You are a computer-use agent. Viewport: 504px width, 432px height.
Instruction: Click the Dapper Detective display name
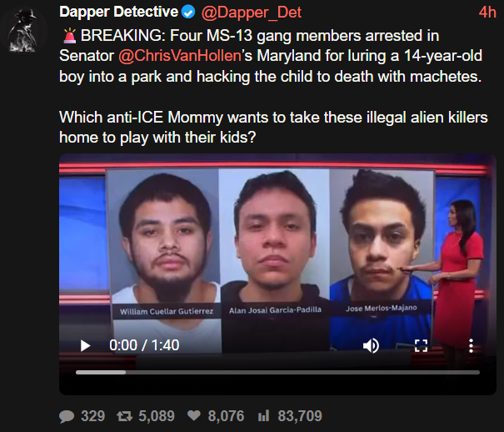pos(118,12)
